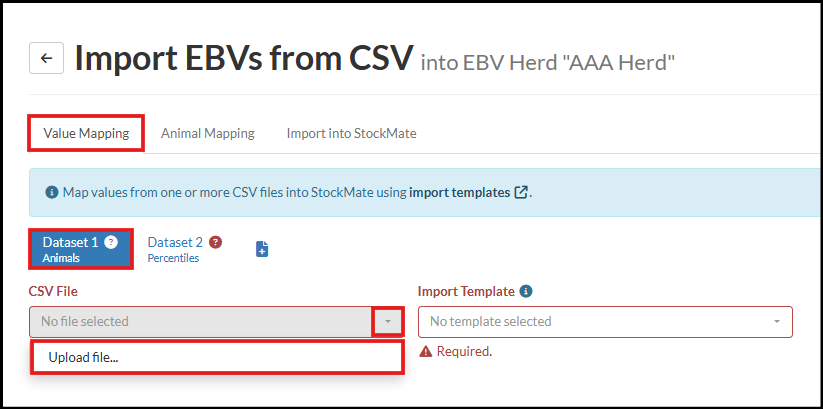
Task: Click the red help icon beside Dataset 2
Action: tap(215, 242)
